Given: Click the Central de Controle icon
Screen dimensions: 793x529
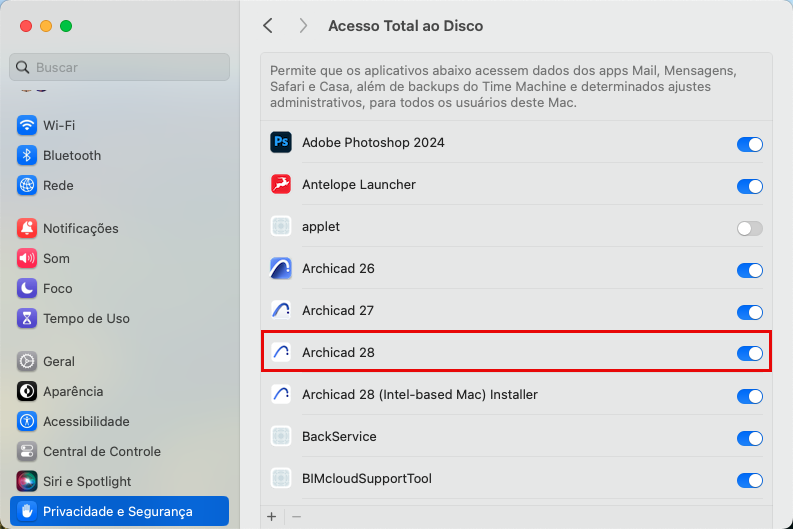Looking at the screenshot, I should 27,451.
